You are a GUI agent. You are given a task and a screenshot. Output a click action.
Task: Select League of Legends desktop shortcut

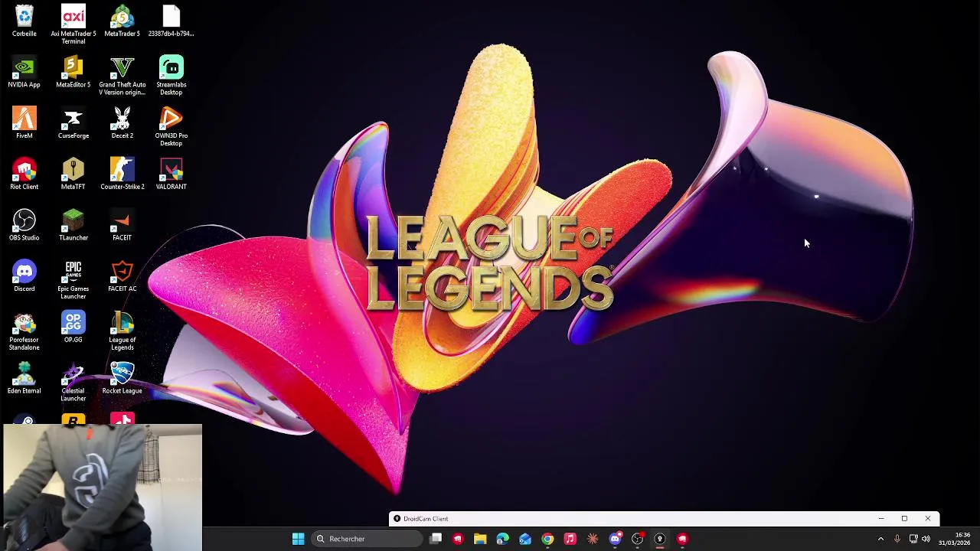coord(122,331)
